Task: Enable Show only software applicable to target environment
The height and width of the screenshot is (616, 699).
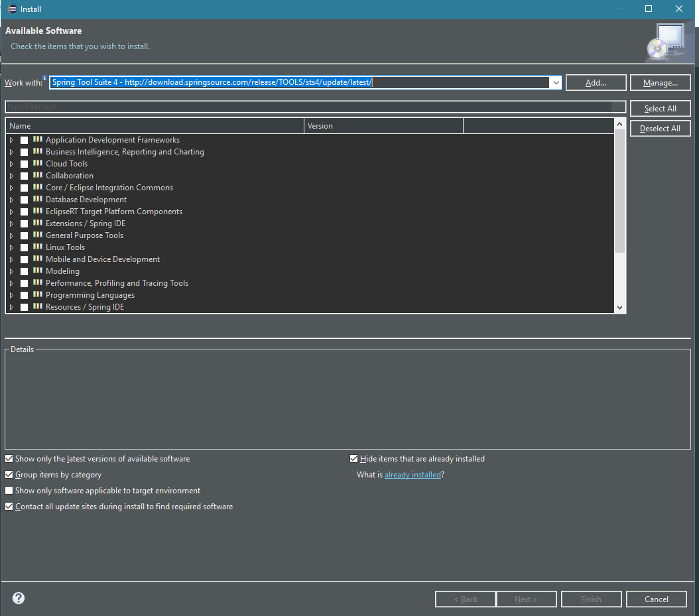Action: pos(9,490)
